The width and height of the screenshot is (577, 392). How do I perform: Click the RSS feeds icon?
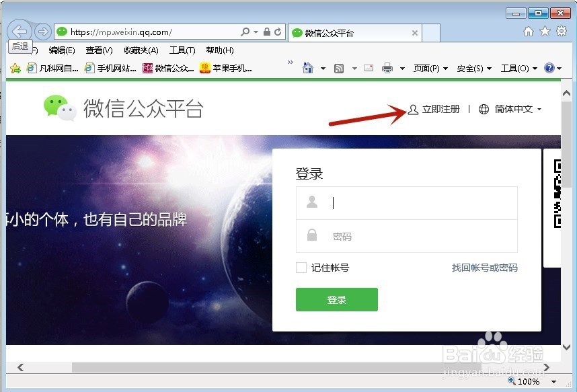338,69
